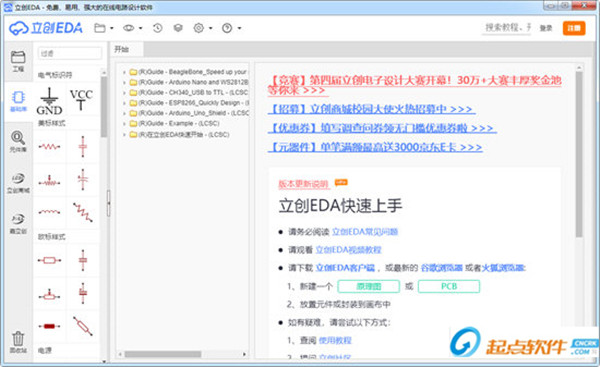The height and width of the screenshot is (367, 600).
Task: Open the 立创EDA常见问题 FAQ link
Action: [x=365, y=232]
